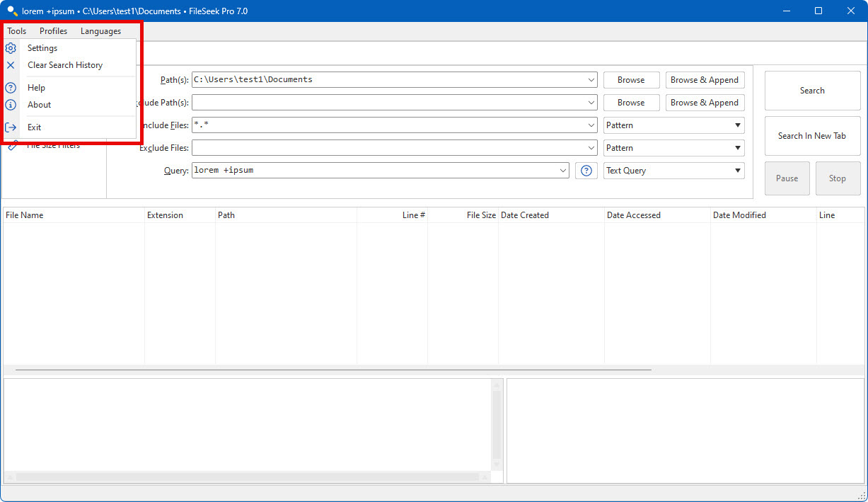Click the query help icon beside Query field

click(x=586, y=171)
